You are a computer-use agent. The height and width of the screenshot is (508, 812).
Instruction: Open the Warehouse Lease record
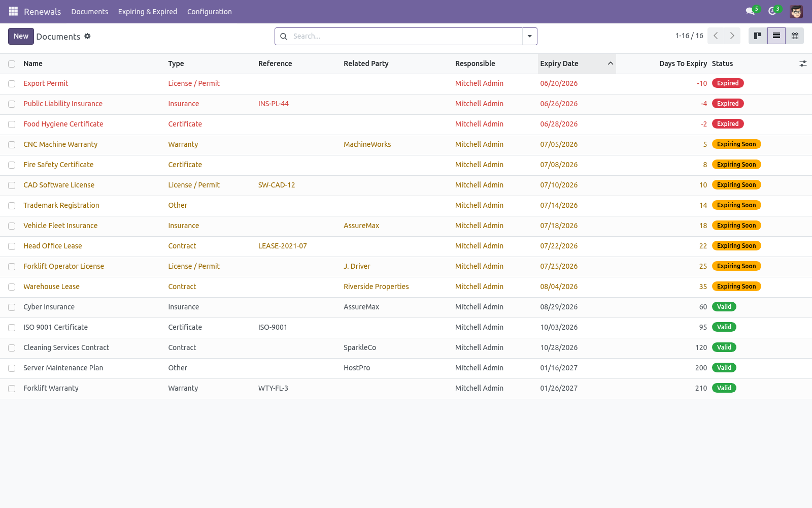tap(51, 287)
